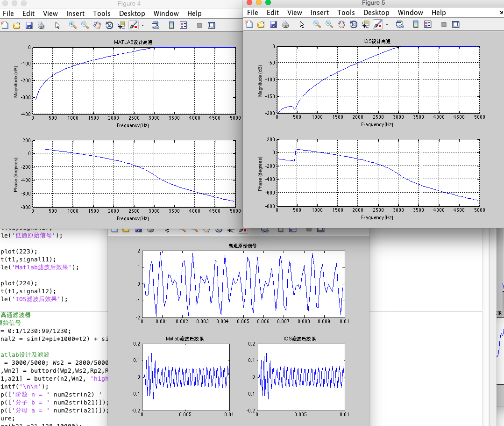Screen dimensions: 504x426
Task: Click Link Plot icon in Figure 4
Action: (x=156, y=25)
